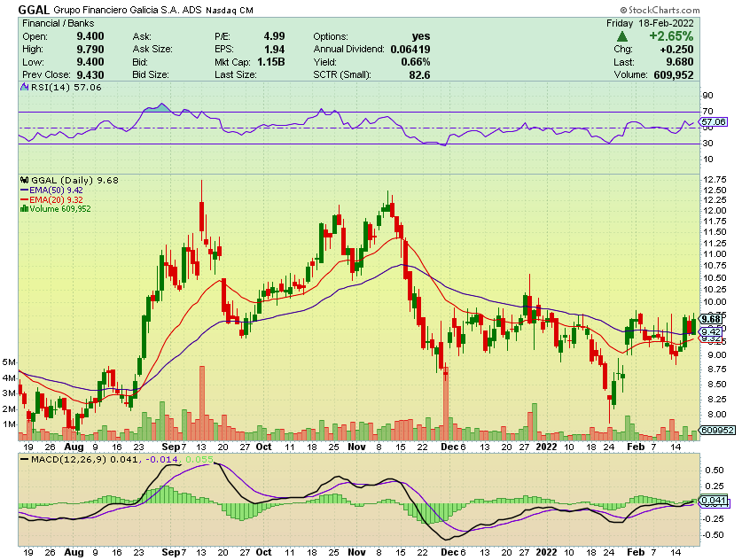742x560 pixels.
Task: Click the blue EMA(50) legend line marker
Action: coord(24,190)
